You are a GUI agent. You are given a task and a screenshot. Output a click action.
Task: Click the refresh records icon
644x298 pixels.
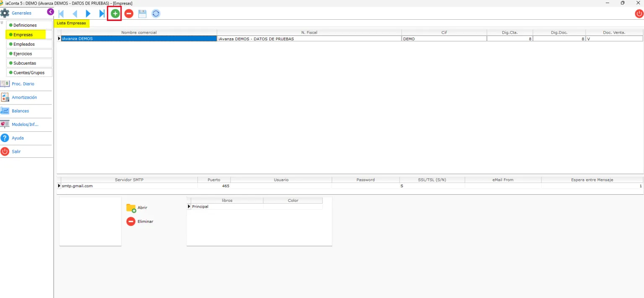click(156, 14)
